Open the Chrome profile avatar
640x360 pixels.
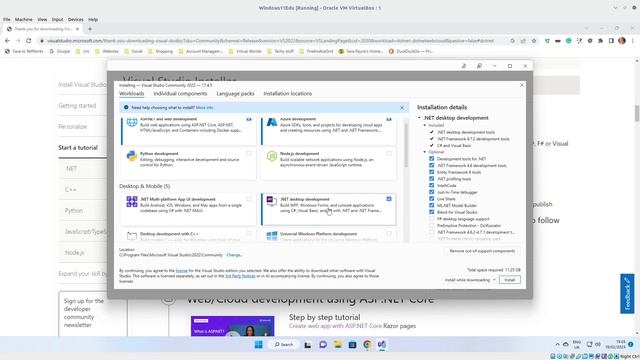[622, 41]
